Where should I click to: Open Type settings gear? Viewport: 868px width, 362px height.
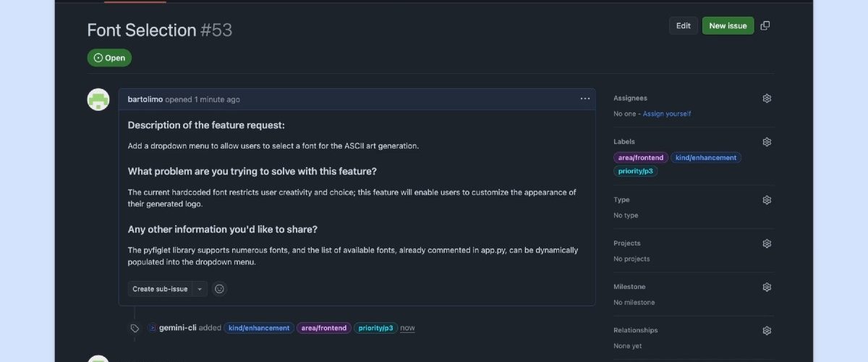[x=767, y=200]
